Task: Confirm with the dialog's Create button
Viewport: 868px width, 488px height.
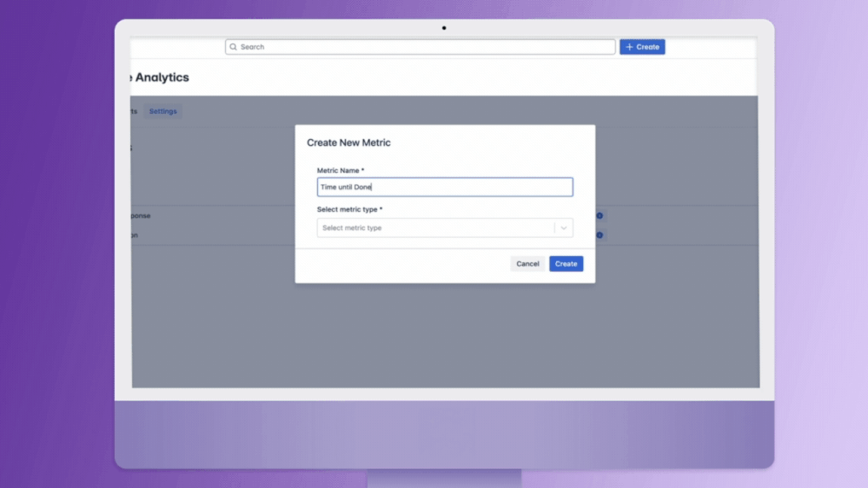Action: pyautogui.click(x=566, y=264)
